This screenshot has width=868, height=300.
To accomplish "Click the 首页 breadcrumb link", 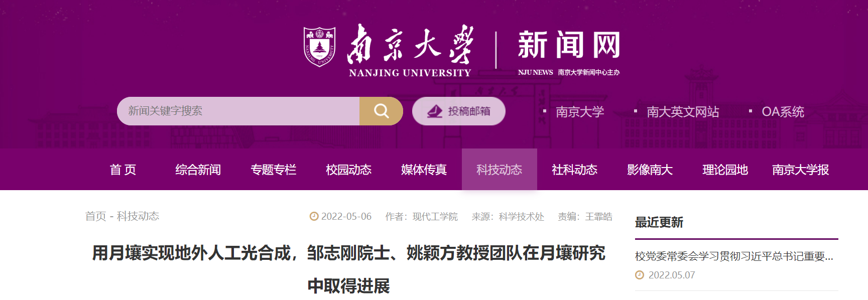I will (96, 216).
